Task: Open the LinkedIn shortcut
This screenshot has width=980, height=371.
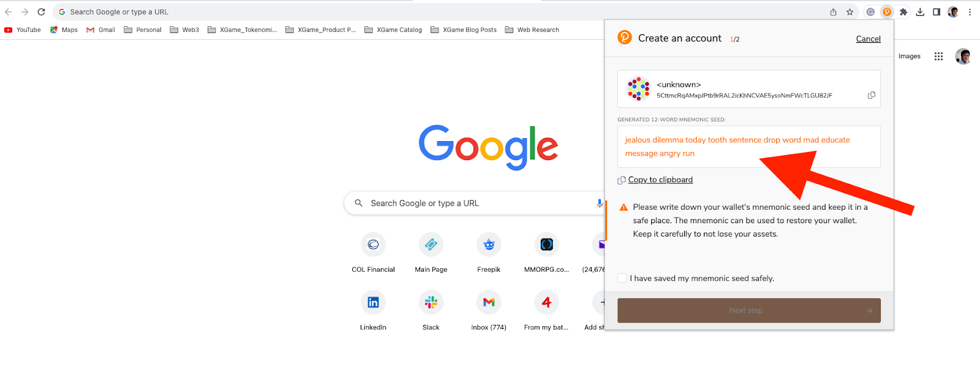Action: (373, 303)
